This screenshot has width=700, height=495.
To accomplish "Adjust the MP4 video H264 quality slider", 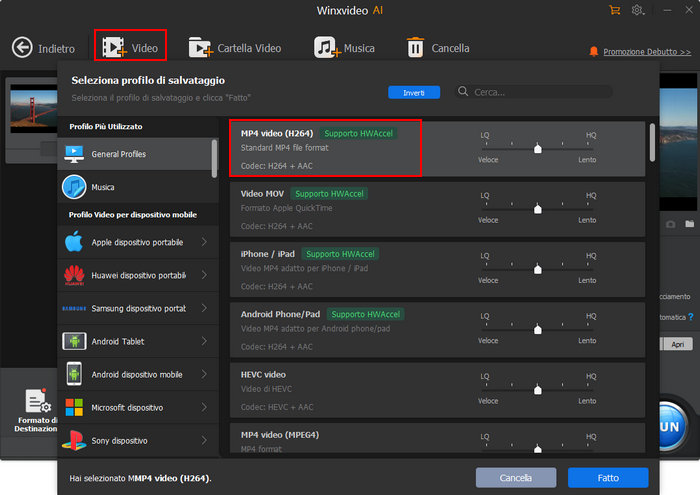I will [538, 148].
